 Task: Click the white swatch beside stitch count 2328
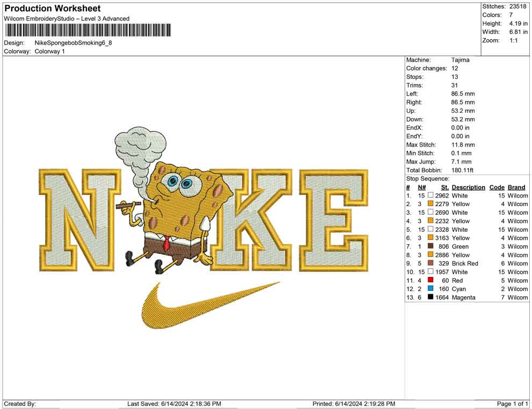pos(430,229)
